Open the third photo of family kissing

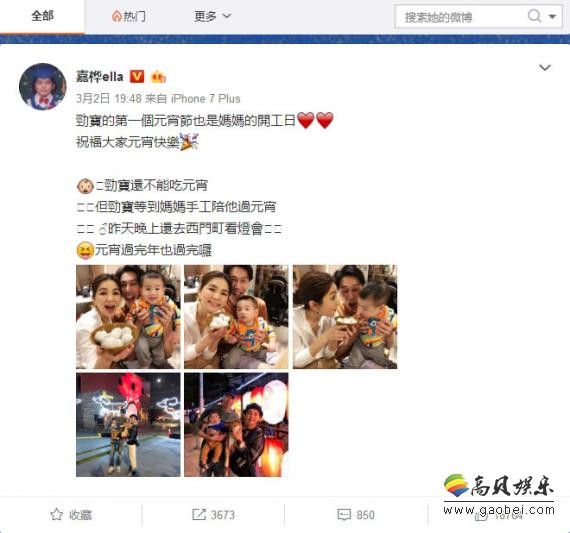click(345, 317)
